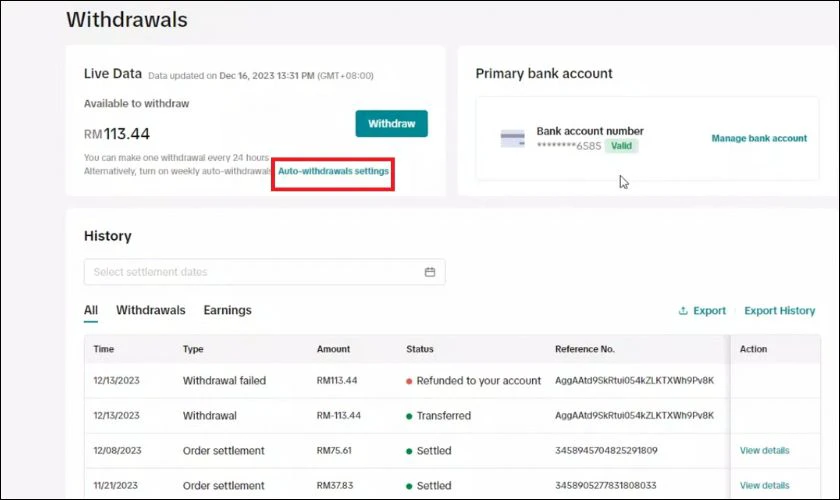The height and width of the screenshot is (500, 840).
Task: View details for RM37.83 settlement
Action: click(x=764, y=486)
